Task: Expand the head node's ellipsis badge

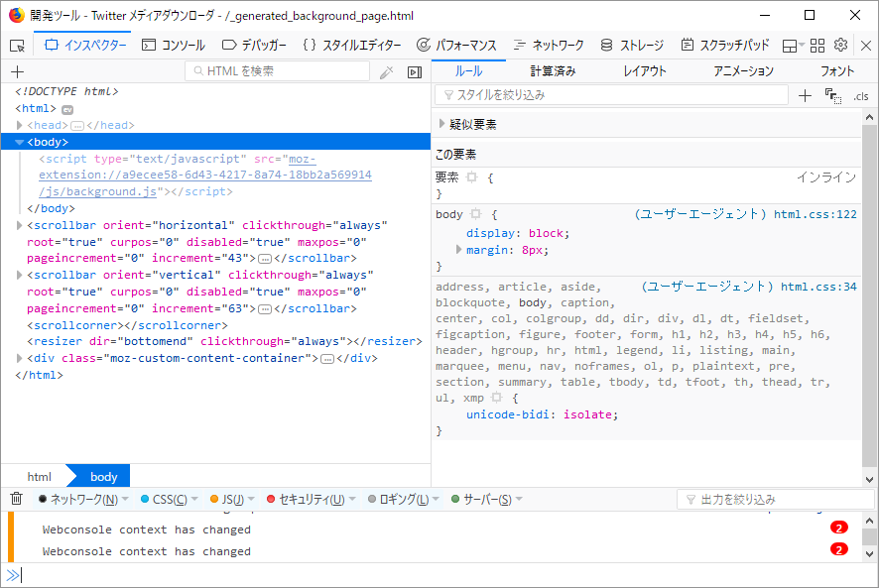Action: [x=77, y=126]
